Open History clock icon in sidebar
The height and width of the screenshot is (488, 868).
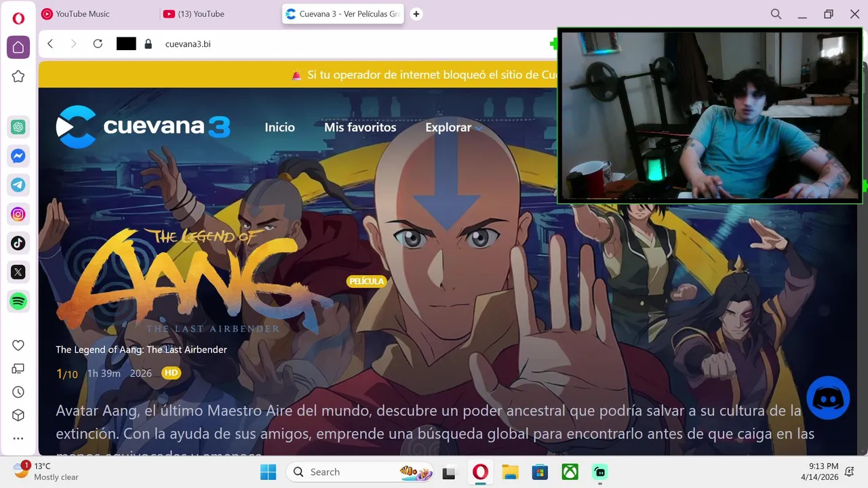[x=18, y=392]
